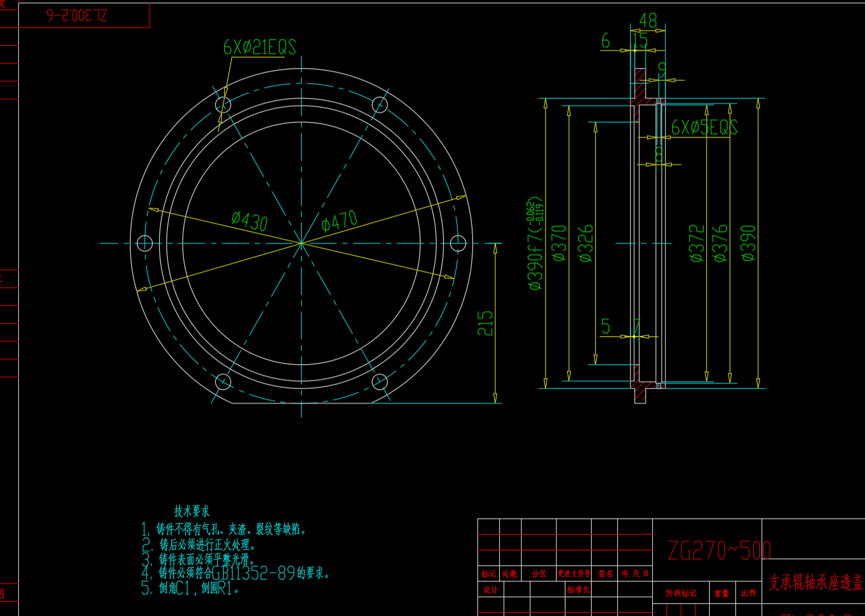This screenshot has height=616, width=865.
Task: Click the ø390f7 tolerance dimension text
Action: (535, 244)
